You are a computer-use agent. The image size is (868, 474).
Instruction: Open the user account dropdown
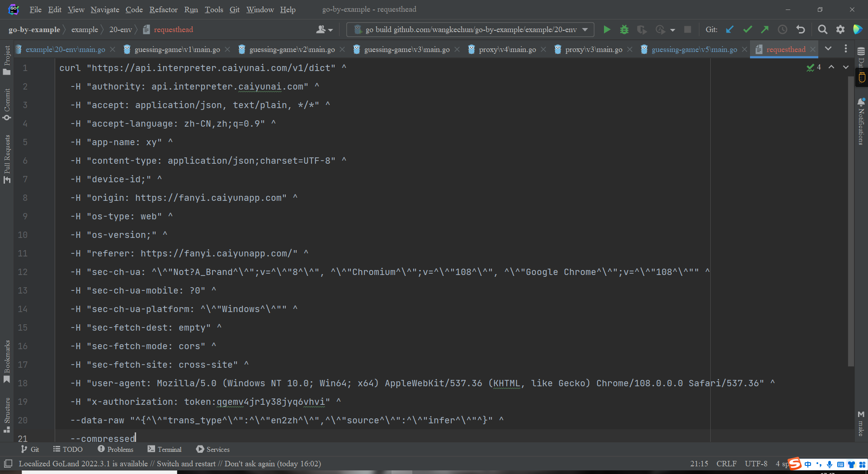(324, 30)
